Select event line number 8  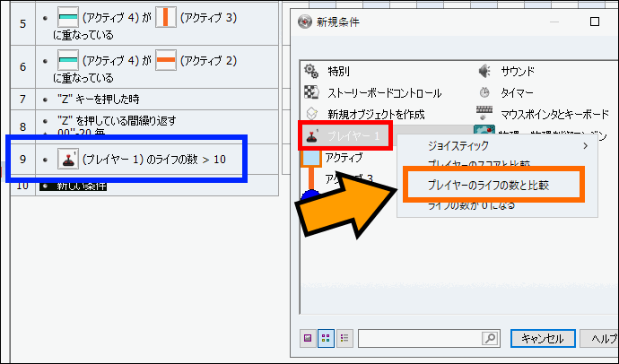coord(23,126)
